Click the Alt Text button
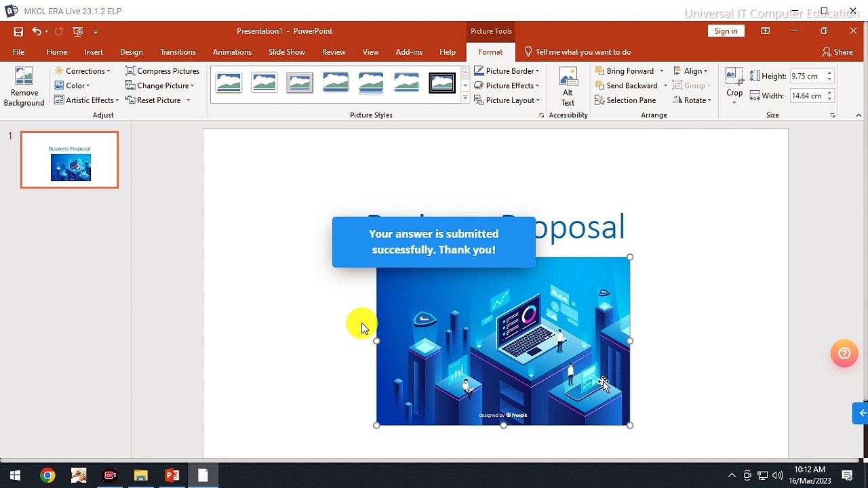Viewport: 868px width, 488px height. (x=568, y=87)
